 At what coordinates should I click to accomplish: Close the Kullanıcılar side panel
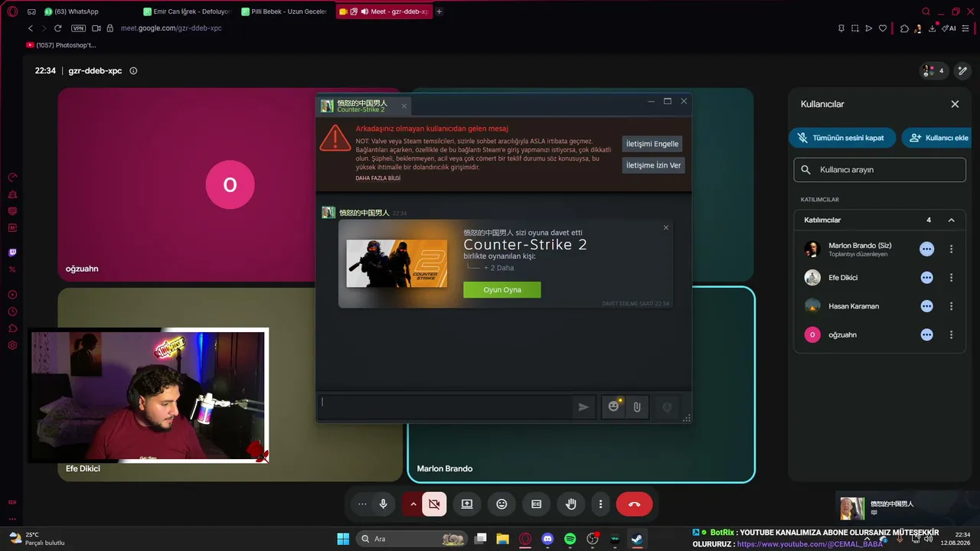pos(955,104)
